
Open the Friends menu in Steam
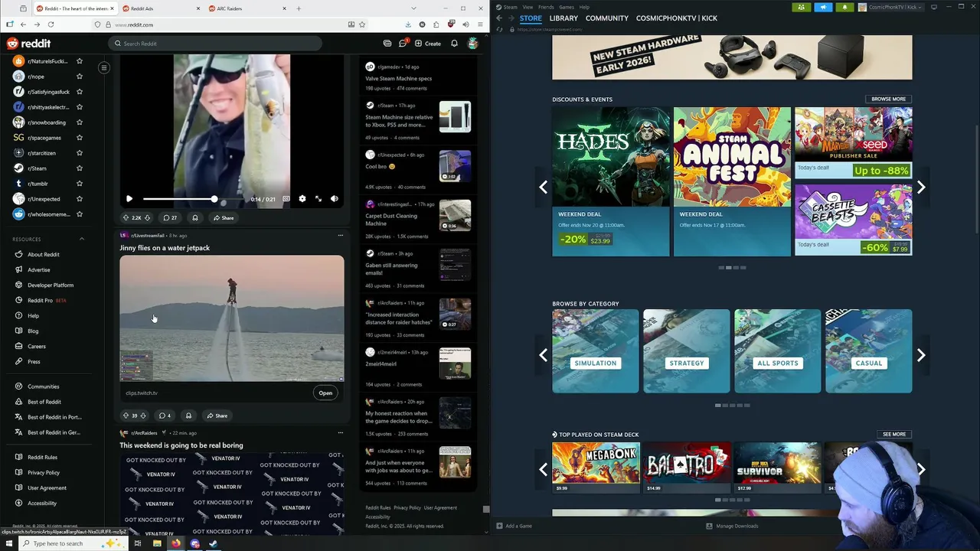click(546, 7)
